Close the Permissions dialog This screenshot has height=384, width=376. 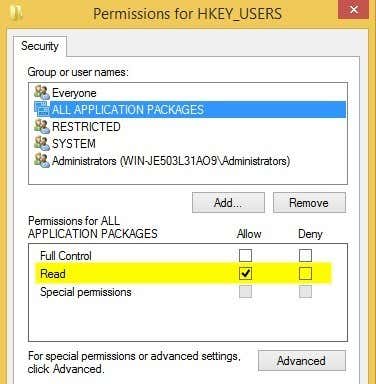pos(354,10)
